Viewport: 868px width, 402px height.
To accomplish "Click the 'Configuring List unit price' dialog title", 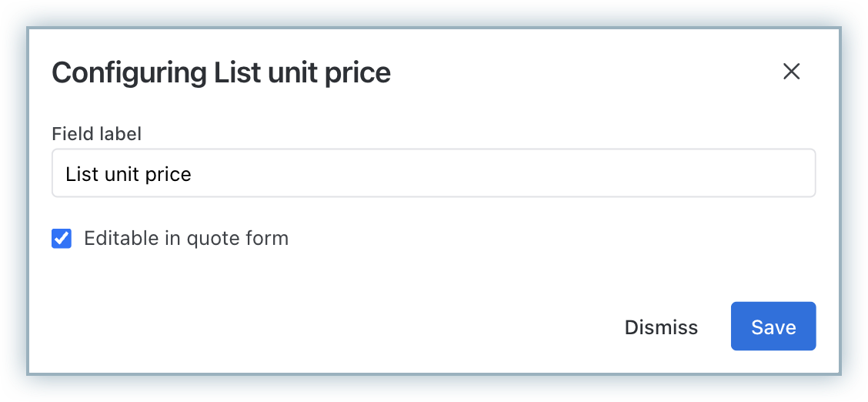I will point(221,73).
